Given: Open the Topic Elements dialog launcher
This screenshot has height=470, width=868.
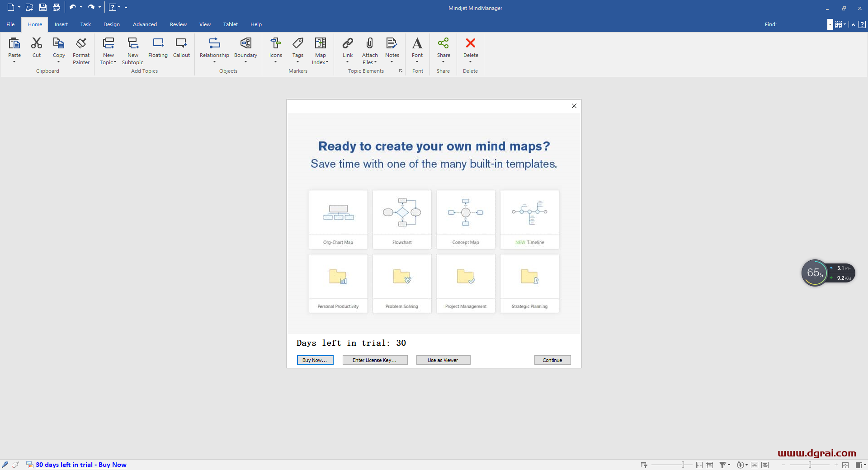Looking at the screenshot, I should coord(401,71).
